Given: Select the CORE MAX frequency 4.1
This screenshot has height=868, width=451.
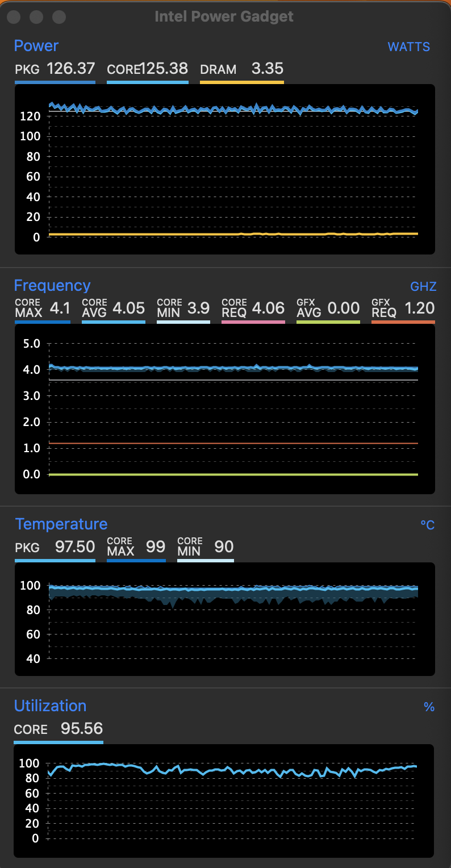Looking at the screenshot, I should [60, 308].
